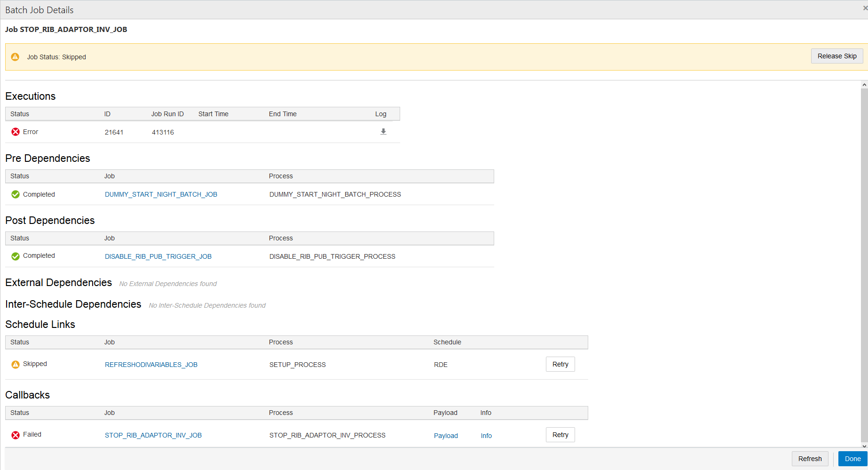Viewport: 868px width, 470px height.
Task: Open the callback Info link
Action: 486,436
